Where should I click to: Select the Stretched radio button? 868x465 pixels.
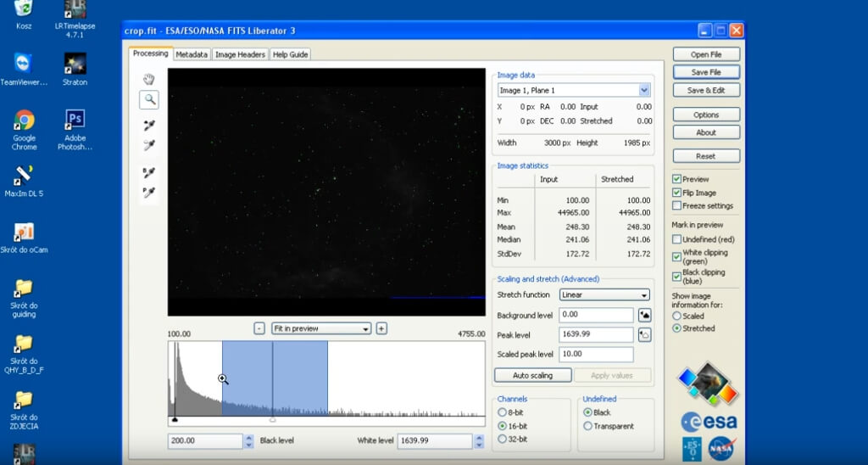(x=676, y=328)
